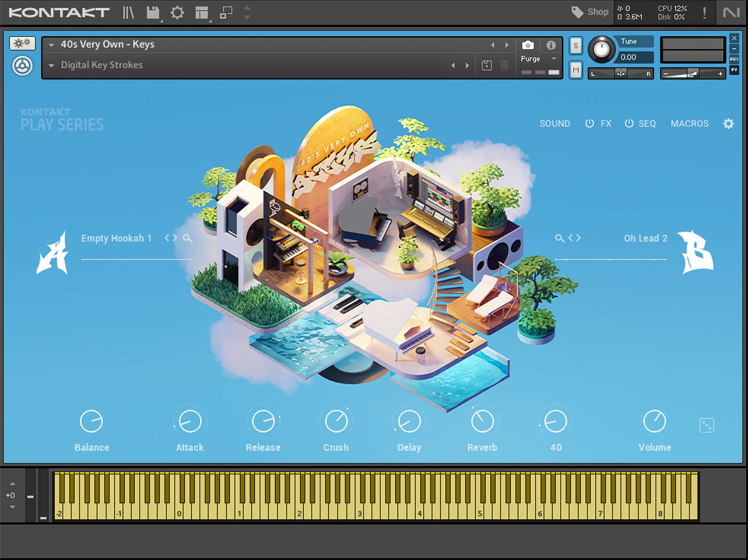Image resolution: width=748 pixels, height=560 pixels.
Task: Open the Play Series settings gear
Action: point(728,123)
